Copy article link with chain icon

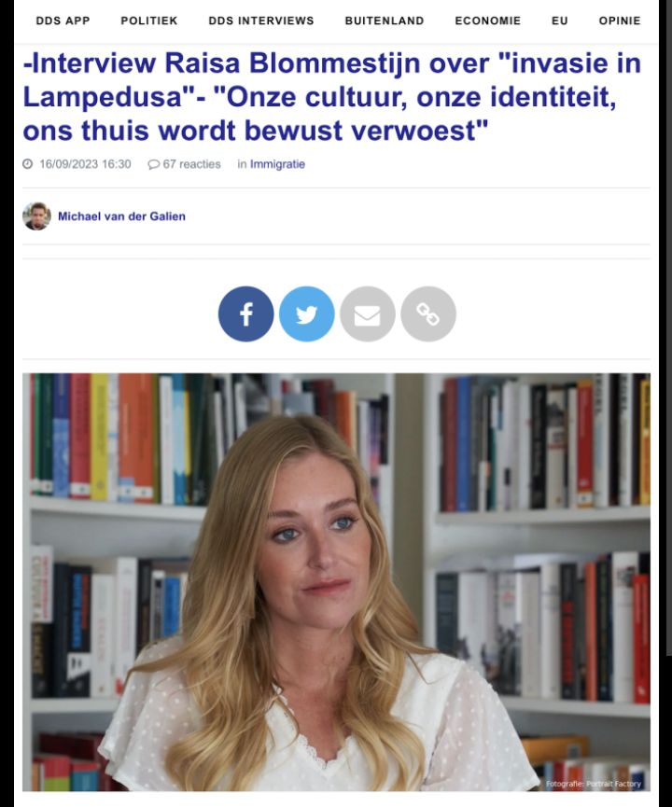tap(427, 314)
